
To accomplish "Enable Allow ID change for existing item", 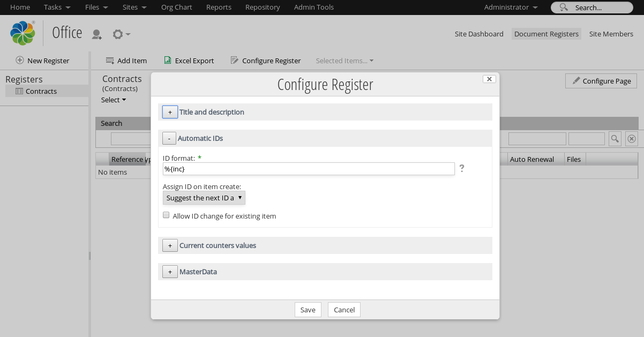I will click(167, 215).
